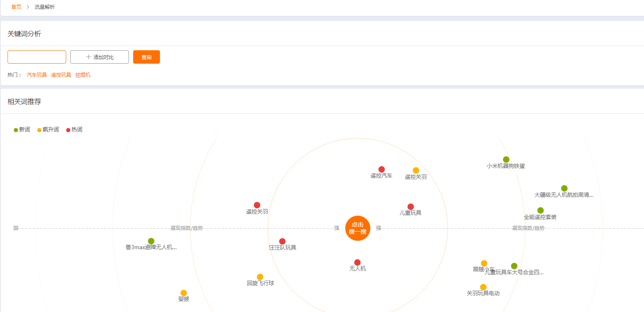Select the 无人机 keyword node

[358, 263]
